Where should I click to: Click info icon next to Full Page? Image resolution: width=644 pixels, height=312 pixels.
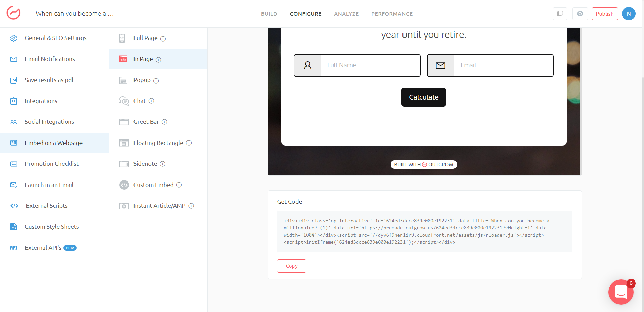pyautogui.click(x=163, y=39)
